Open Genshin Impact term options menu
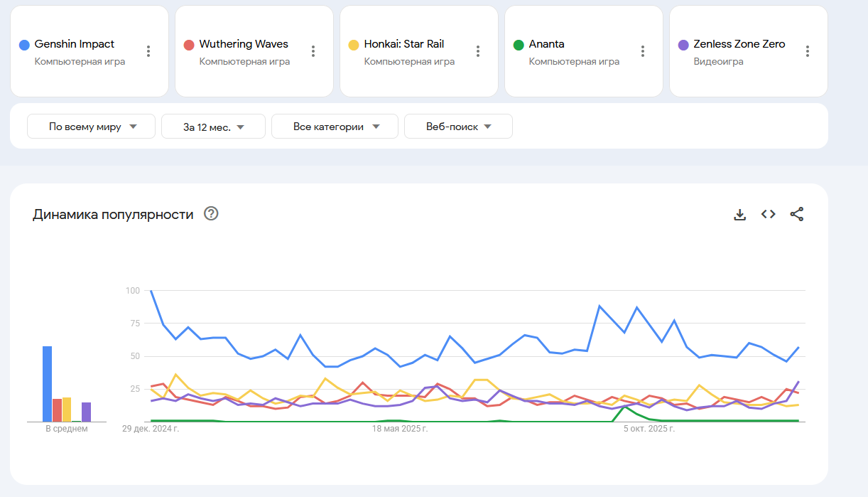 (148, 51)
